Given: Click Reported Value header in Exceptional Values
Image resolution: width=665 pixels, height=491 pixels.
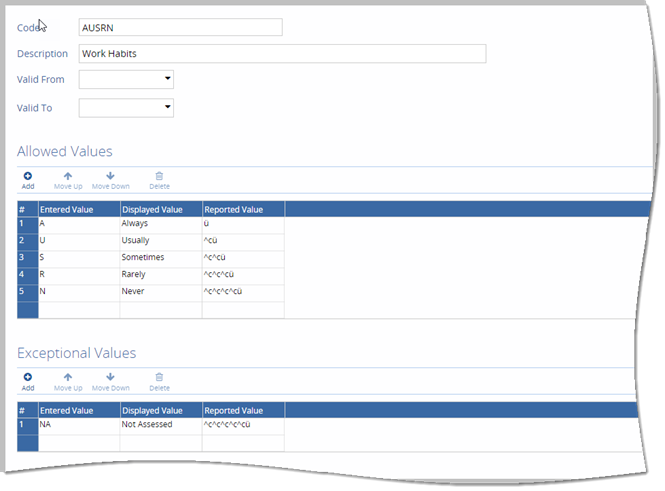Looking at the screenshot, I should tap(242, 410).
